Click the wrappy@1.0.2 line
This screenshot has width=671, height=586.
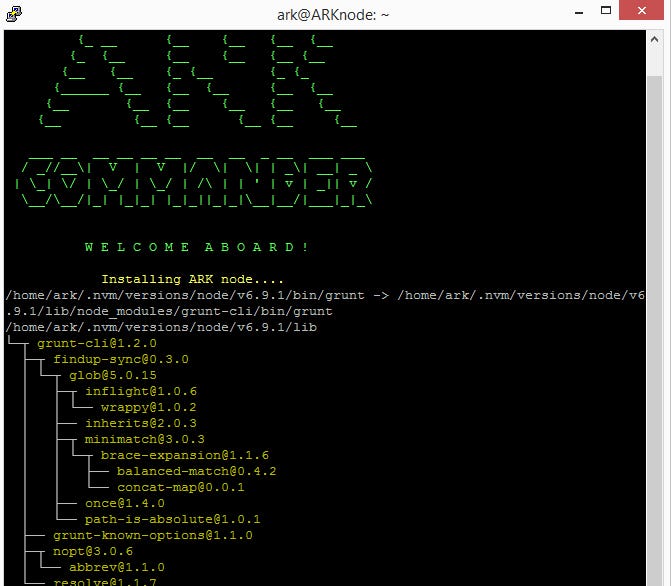[x=149, y=407]
